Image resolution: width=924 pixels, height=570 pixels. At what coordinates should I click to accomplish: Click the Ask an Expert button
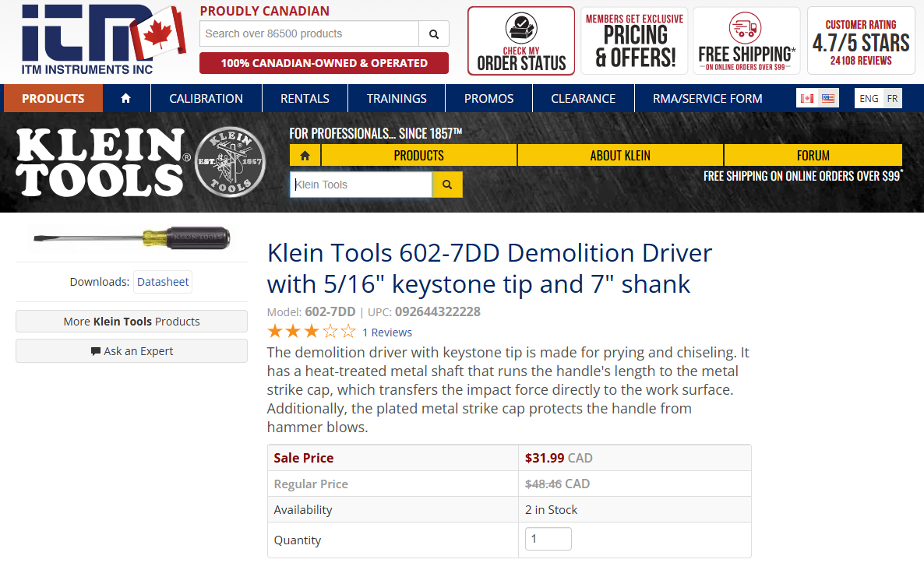(x=132, y=351)
